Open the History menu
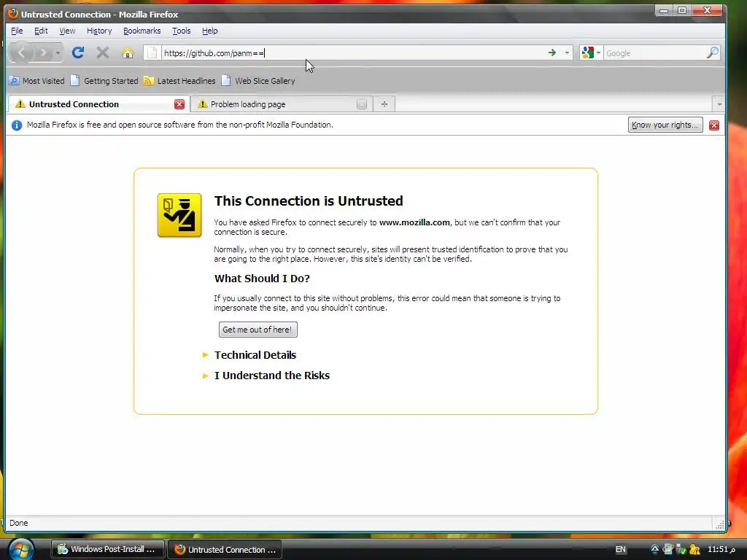Screen dimensions: 747x560 point(99,31)
